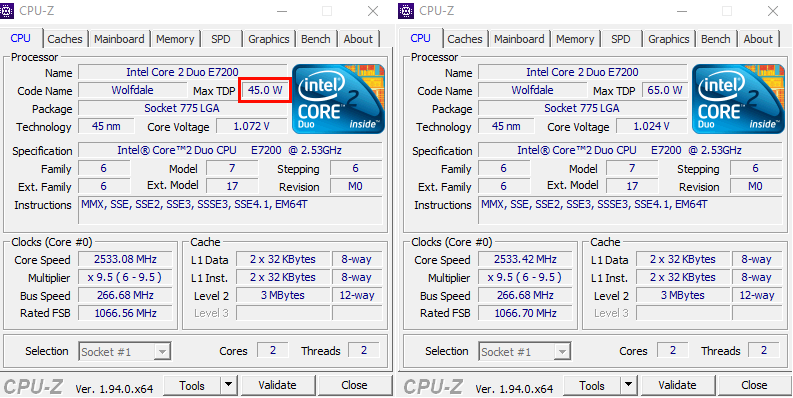Click the Close button at bottom of right window
Screen dimensions: 793x398
tap(754, 386)
